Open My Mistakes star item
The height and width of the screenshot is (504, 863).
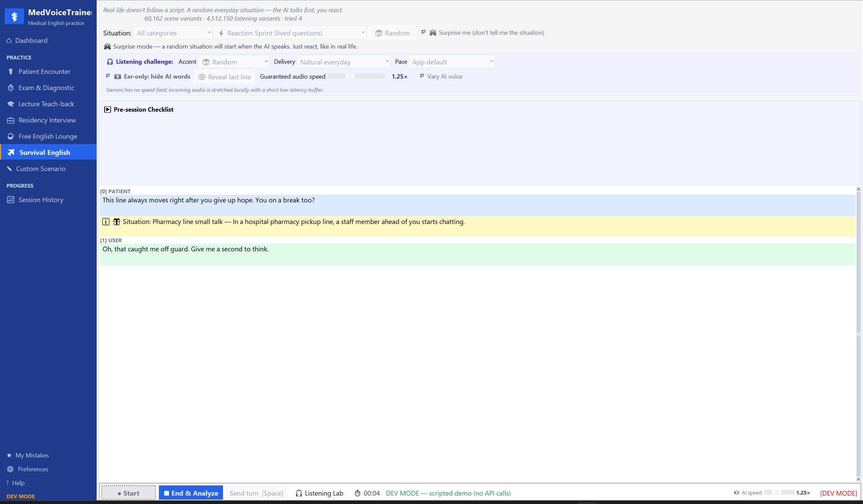(48, 455)
